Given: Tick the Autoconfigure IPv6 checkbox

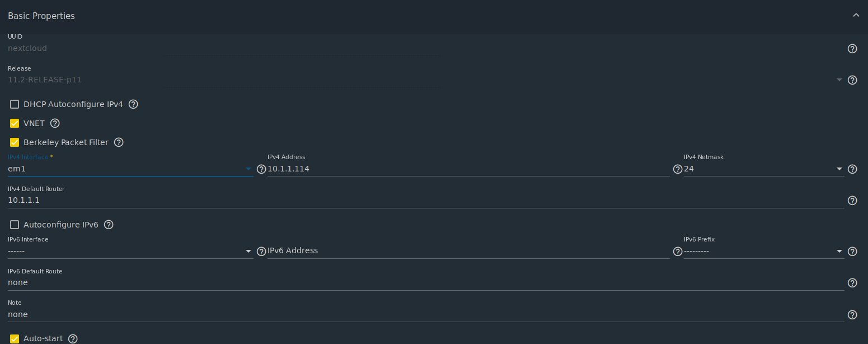Looking at the screenshot, I should pos(15,225).
